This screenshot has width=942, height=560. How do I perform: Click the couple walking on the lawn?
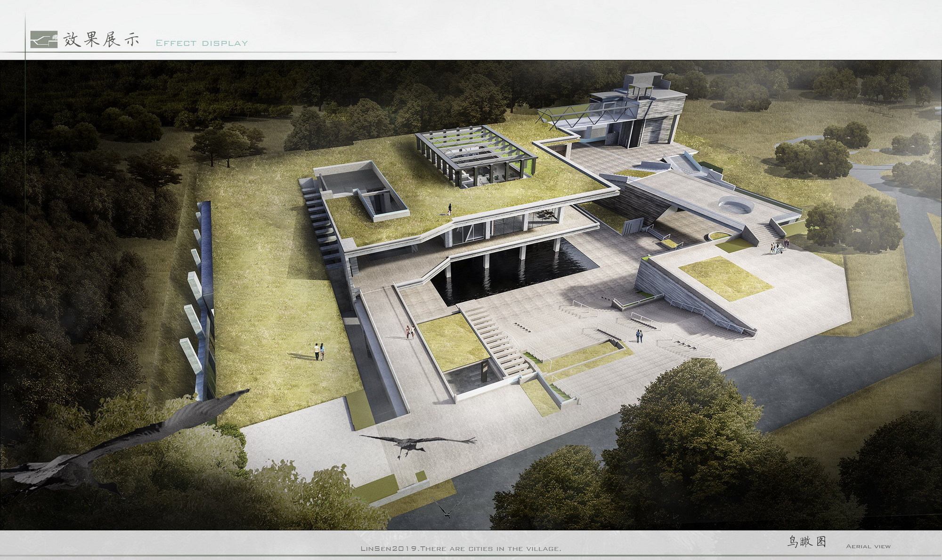[x=319, y=352]
